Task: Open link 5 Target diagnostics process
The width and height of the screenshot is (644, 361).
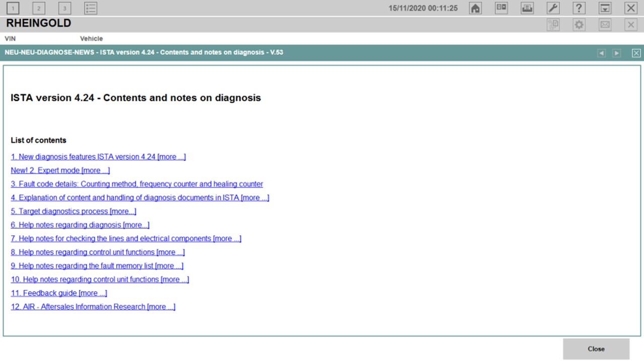Action: click(x=73, y=211)
